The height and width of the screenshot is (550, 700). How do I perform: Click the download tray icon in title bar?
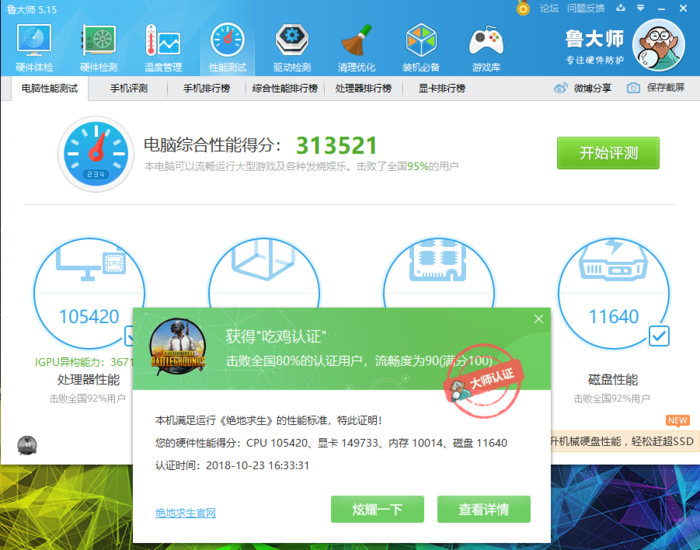pyautogui.click(x=621, y=8)
